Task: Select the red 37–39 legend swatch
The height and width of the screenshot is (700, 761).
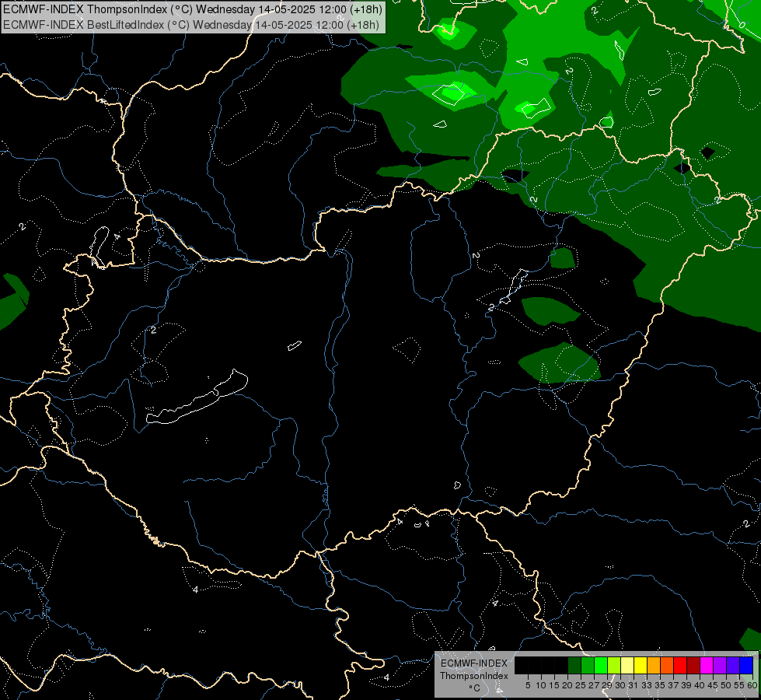Action: point(680,665)
